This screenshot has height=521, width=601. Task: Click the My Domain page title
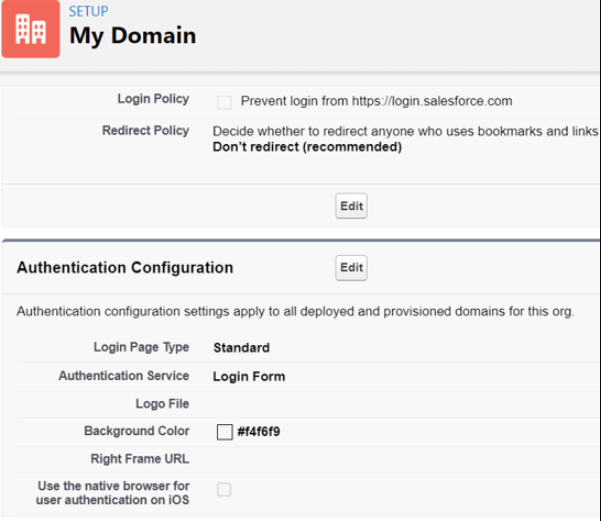[x=132, y=36]
